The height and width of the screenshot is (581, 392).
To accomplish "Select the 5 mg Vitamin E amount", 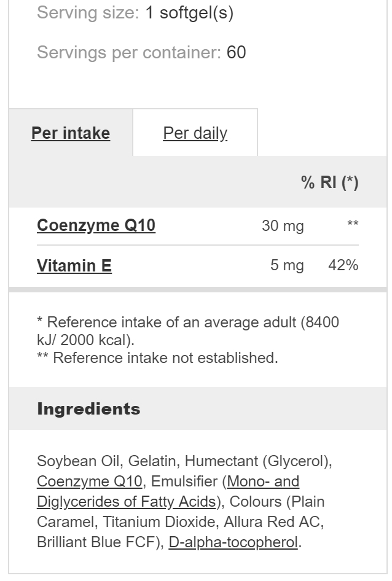I will point(287,265).
